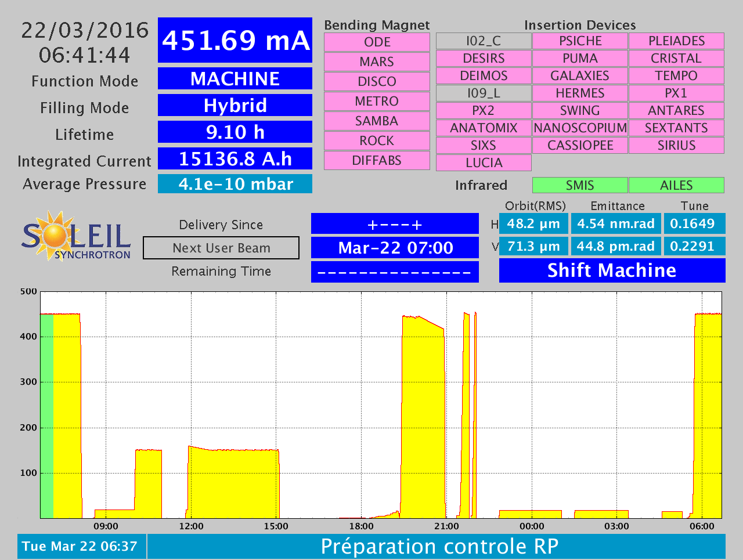Select the SEXTANTS beamline box
This screenshot has width=743, height=560.
click(676, 128)
